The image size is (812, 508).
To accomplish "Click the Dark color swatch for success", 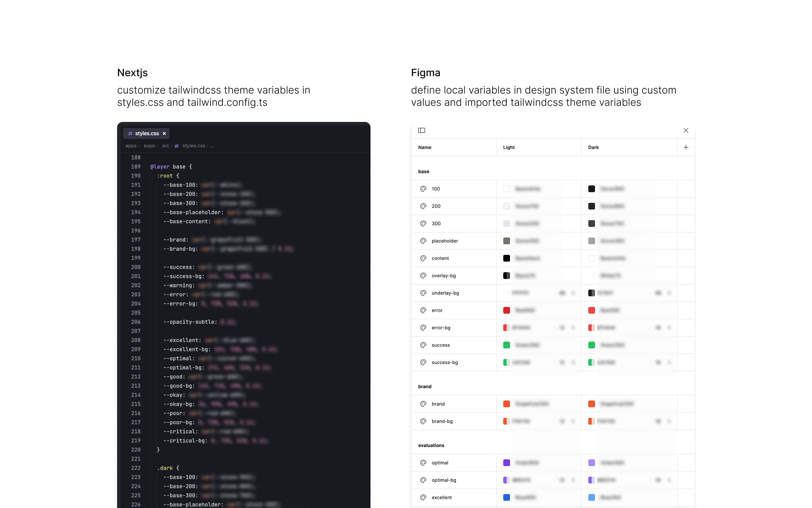I will (591, 345).
